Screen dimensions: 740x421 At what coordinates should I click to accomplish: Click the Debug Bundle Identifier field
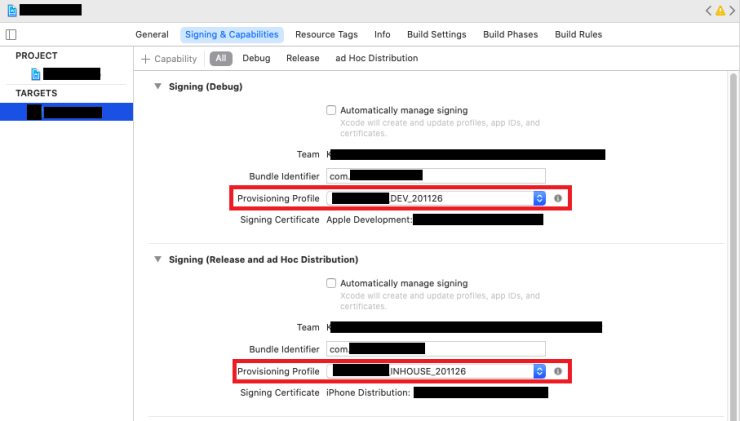[x=435, y=175]
